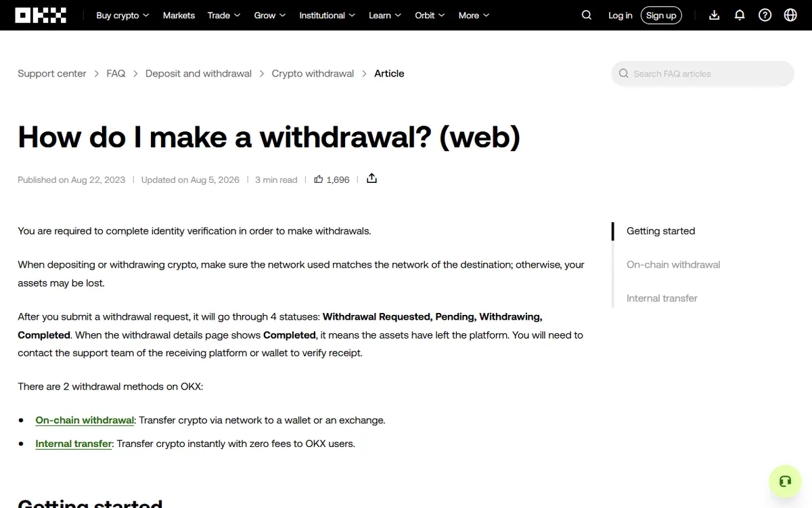Open the notifications bell
812x508 pixels.
[x=740, y=15]
